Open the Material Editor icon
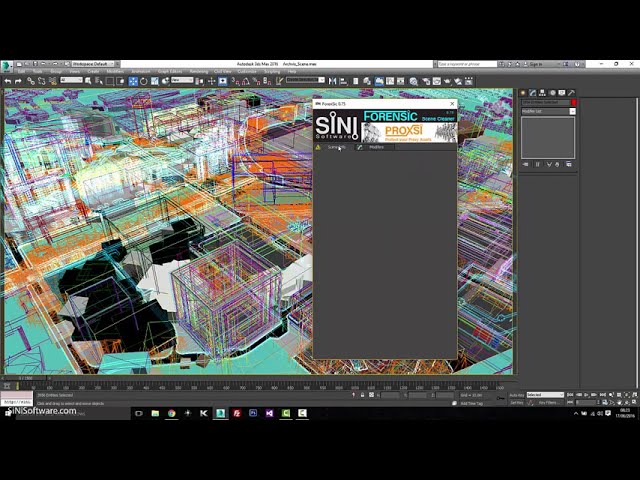The image size is (640, 480). pyautogui.click(x=414, y=81)
